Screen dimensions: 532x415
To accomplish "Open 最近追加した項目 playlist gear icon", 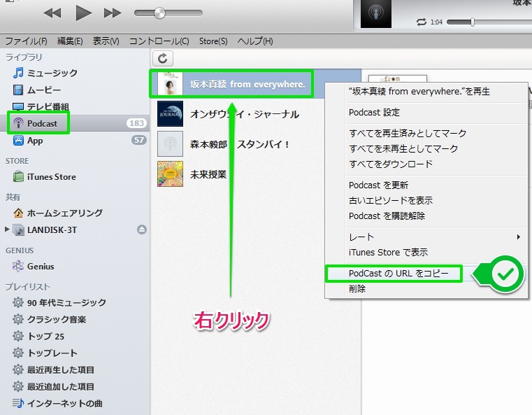I will (18, 386).
